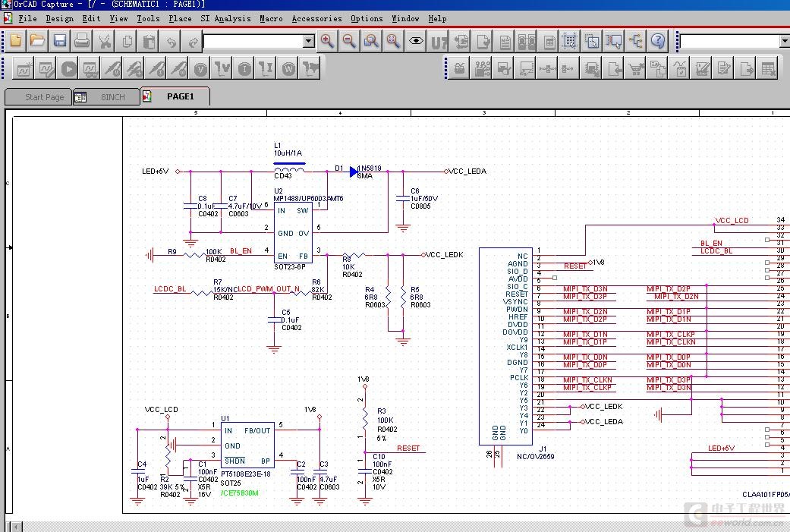Open help with the question mark icon

pyautogui.click(x=657, y=41)
